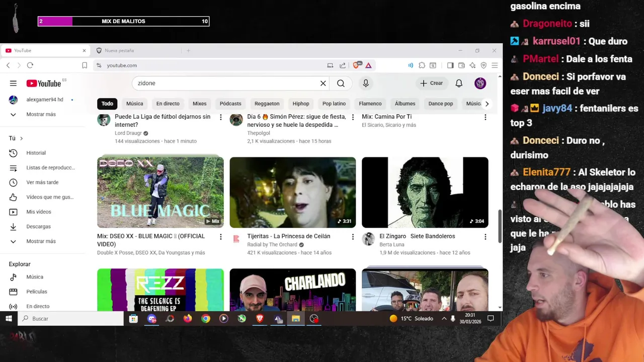Screen dimensions: 644x362
Task: Select the En directo filter chip
Action: [168, 104]
